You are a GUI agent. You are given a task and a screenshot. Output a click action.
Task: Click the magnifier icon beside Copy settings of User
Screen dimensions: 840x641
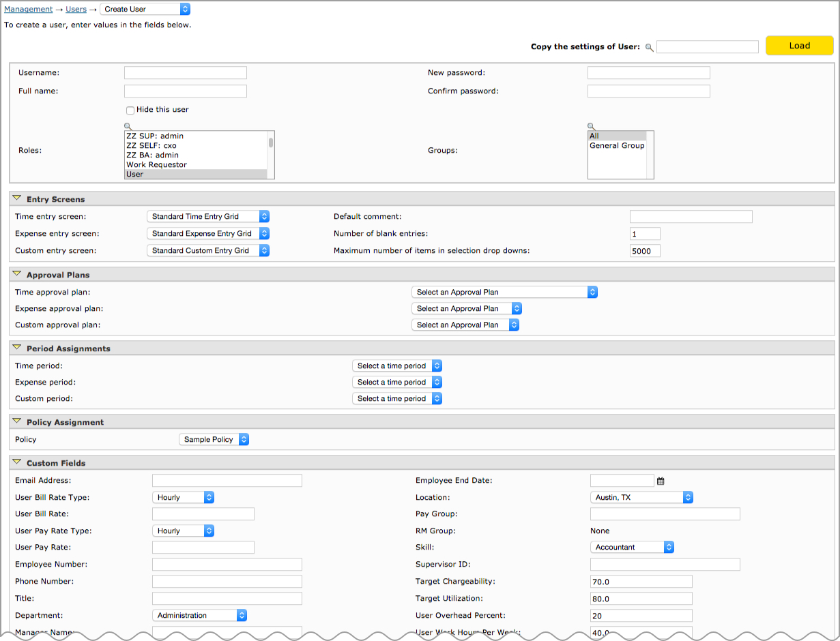[650, 48]
